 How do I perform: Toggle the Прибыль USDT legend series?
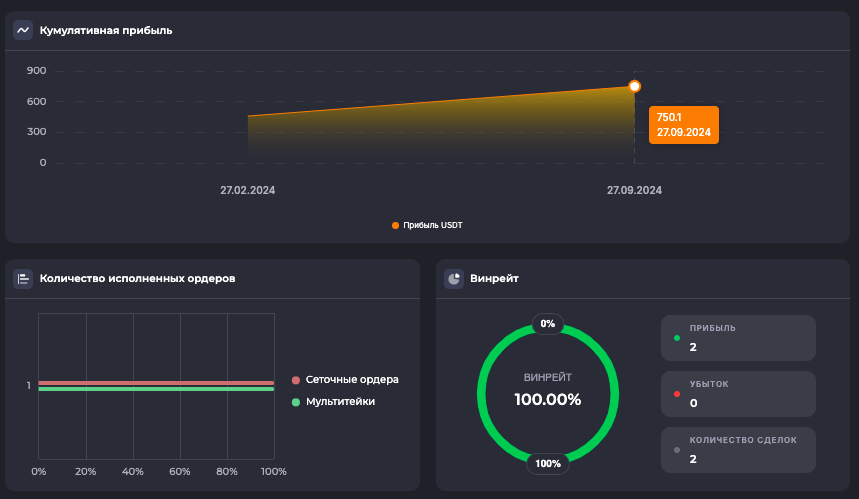point(427,225)
